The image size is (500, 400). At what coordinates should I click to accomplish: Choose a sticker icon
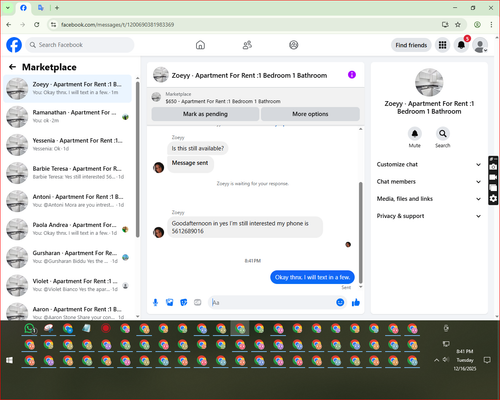click(x=184, y=302)
